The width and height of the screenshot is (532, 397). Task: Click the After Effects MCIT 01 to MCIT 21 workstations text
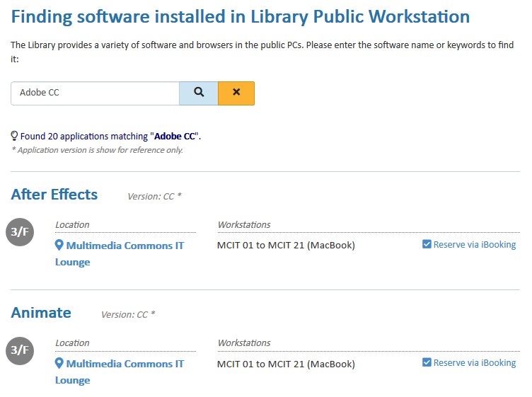click(286, 246)
